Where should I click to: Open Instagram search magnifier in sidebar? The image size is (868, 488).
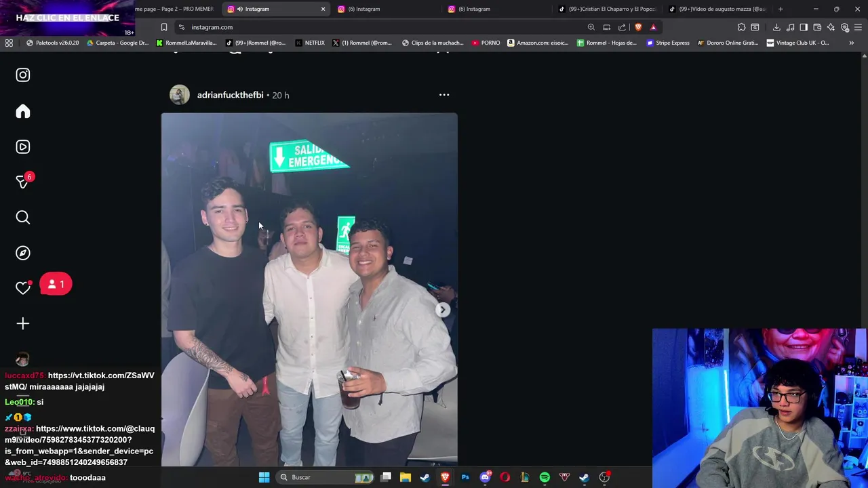[23, 218]
